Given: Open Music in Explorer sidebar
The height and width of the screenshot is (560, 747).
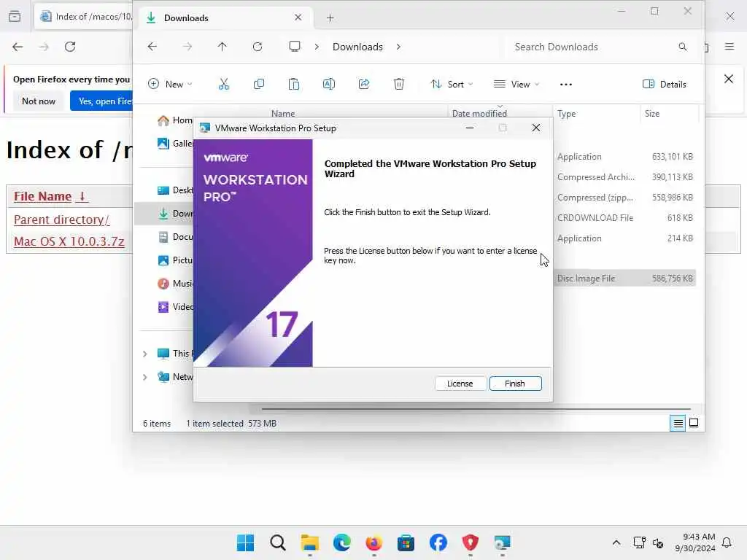Looking at the screenshot, I should [x=175, y=284].
